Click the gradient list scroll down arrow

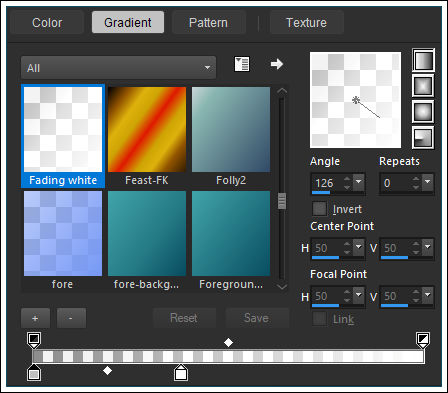[282, 286]
